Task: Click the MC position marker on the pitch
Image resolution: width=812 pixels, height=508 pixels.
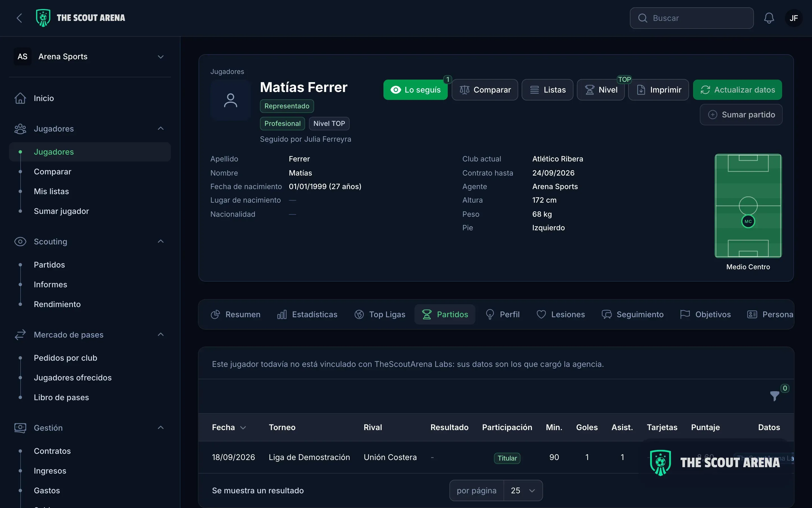Action: [x=748, y=222]
